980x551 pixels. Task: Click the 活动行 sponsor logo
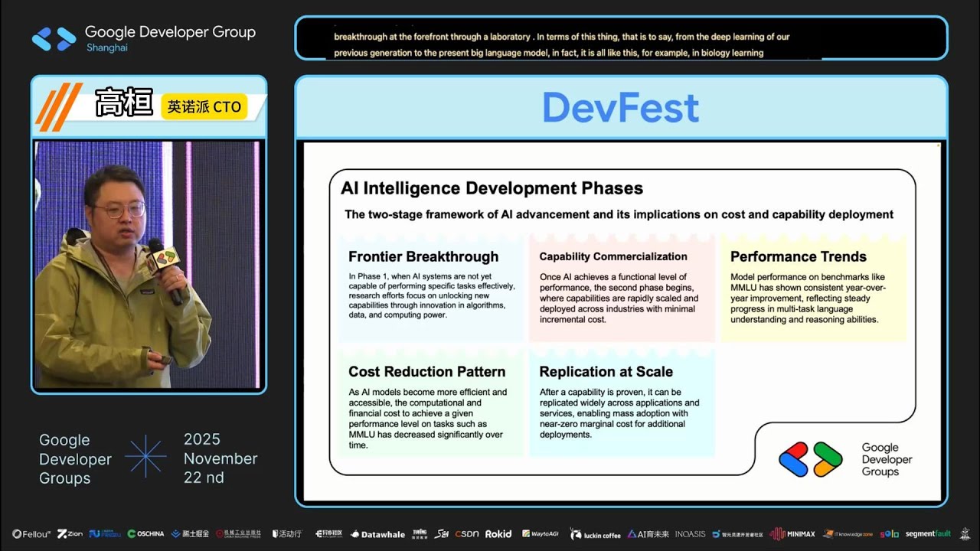coord(287,534)
